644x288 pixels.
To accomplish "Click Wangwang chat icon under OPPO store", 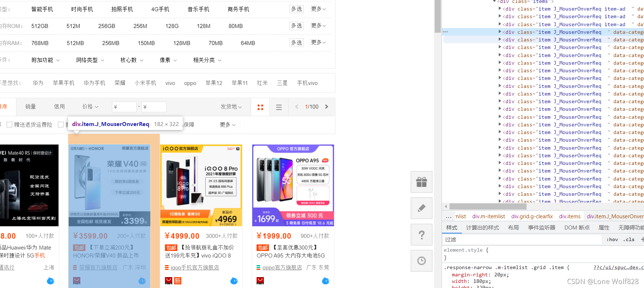I will tap(326, 281).
